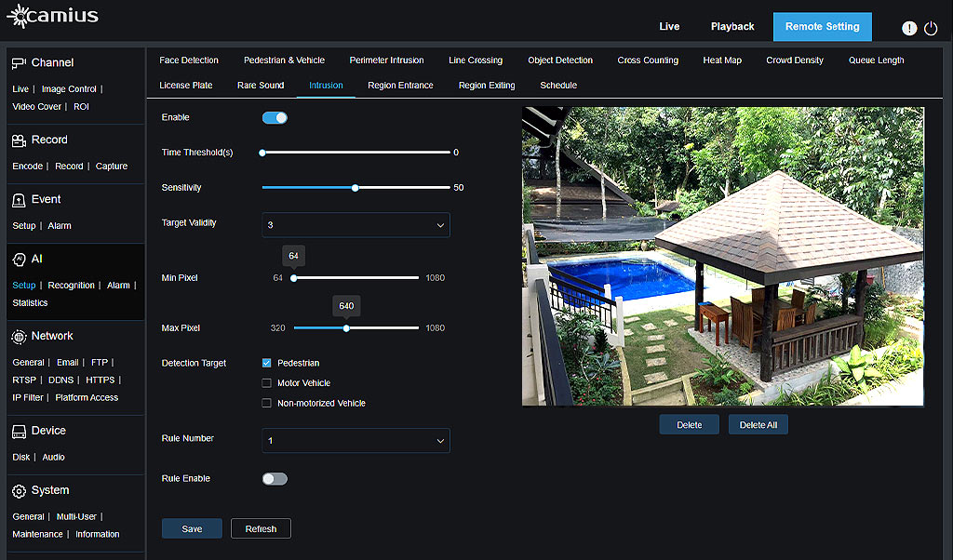Click the power logout icon
Viewport: 953px width, 560px height.
(931, 28)
